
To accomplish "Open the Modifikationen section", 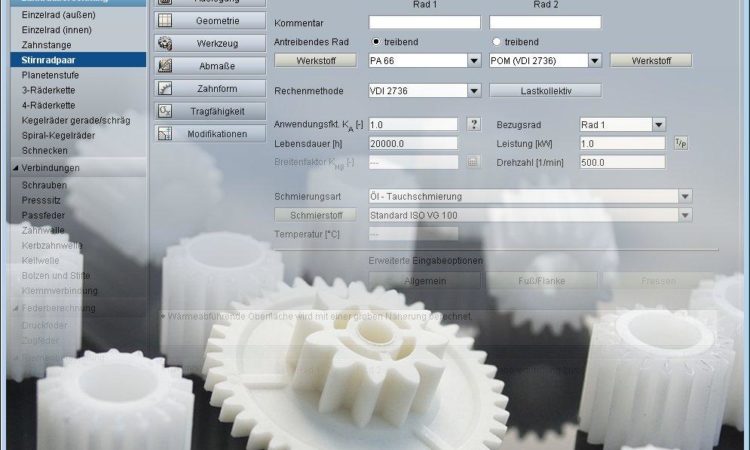I will [210, 133].
